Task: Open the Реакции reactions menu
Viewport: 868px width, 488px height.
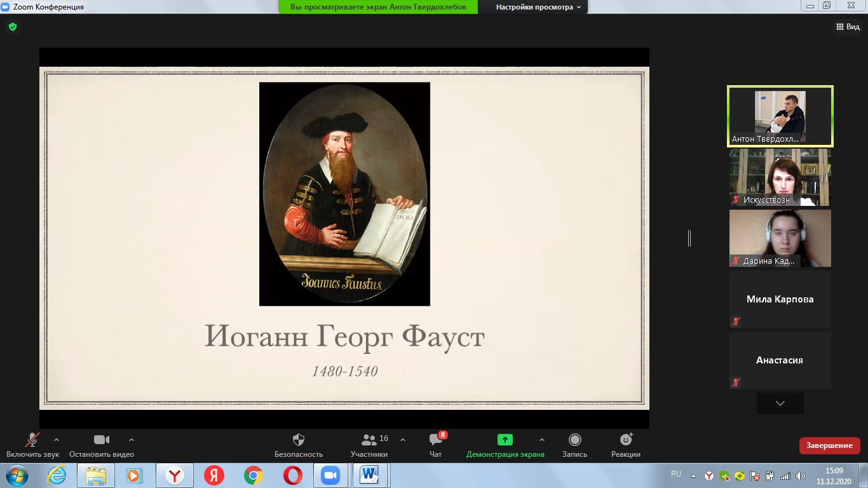Action: (x=626, y=445)
